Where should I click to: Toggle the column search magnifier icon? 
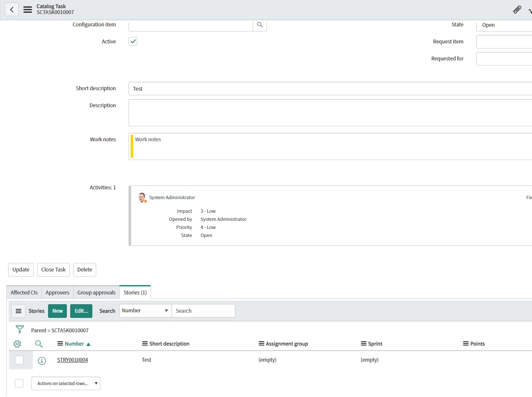(x=39, y=344)
